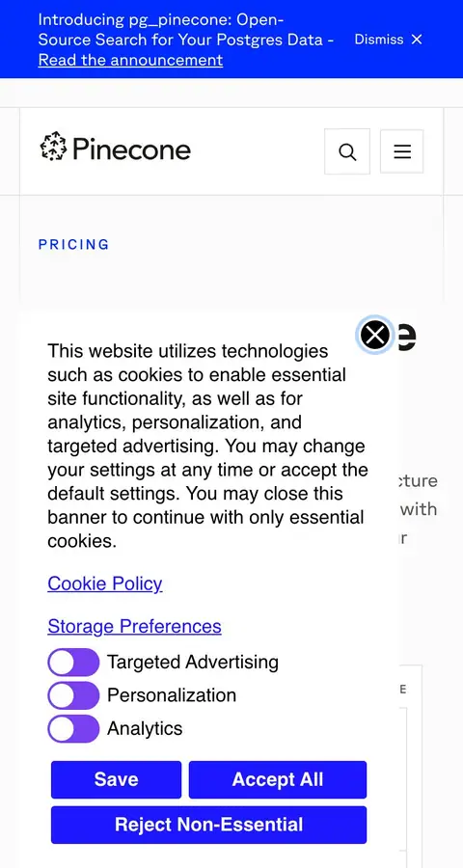The image size is (463, 868).
Task: Toggle Analytics switch
Action: click(73, 728)
